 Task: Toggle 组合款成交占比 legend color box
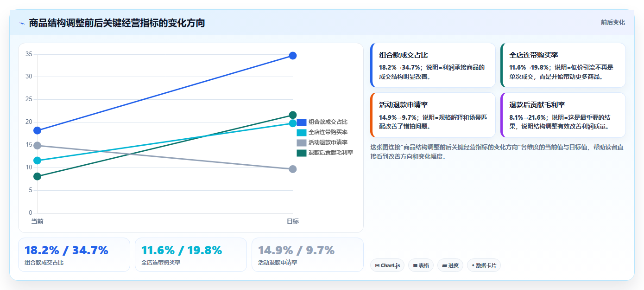tap(301, 122)
